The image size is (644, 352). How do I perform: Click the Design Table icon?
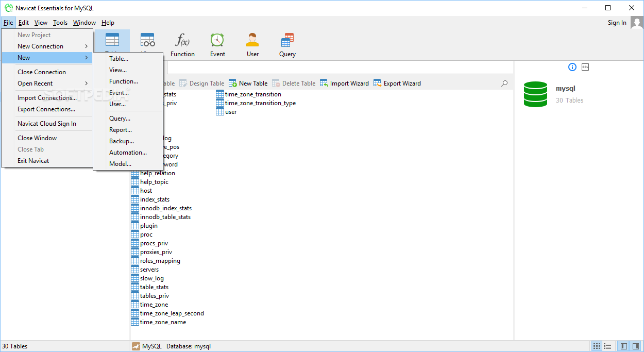click(x=183, y=83)
